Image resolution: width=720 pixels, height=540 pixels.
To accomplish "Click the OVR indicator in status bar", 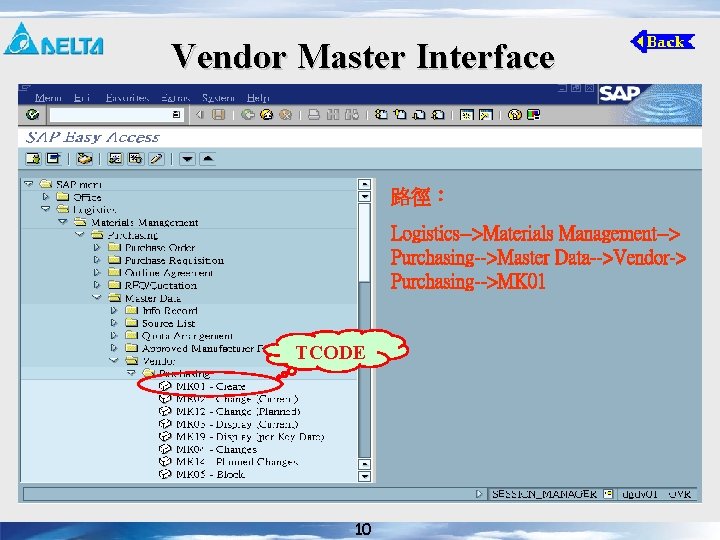I will tap(680, 494).
